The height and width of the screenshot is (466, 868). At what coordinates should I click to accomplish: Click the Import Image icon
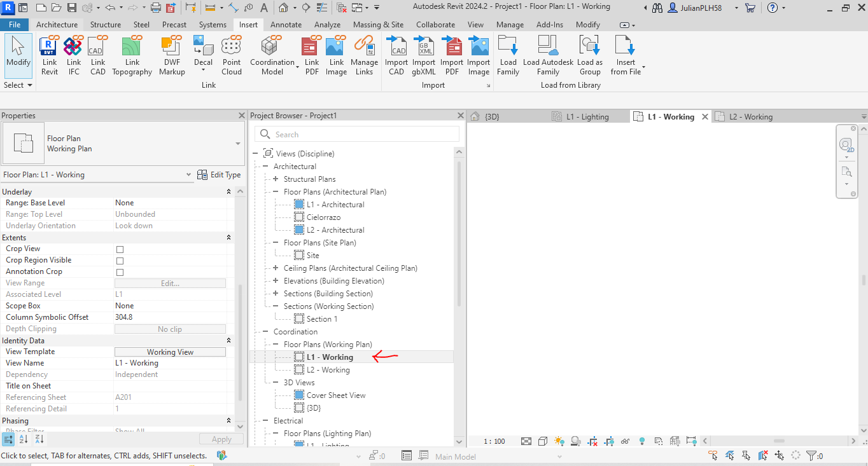pos(479,56)
